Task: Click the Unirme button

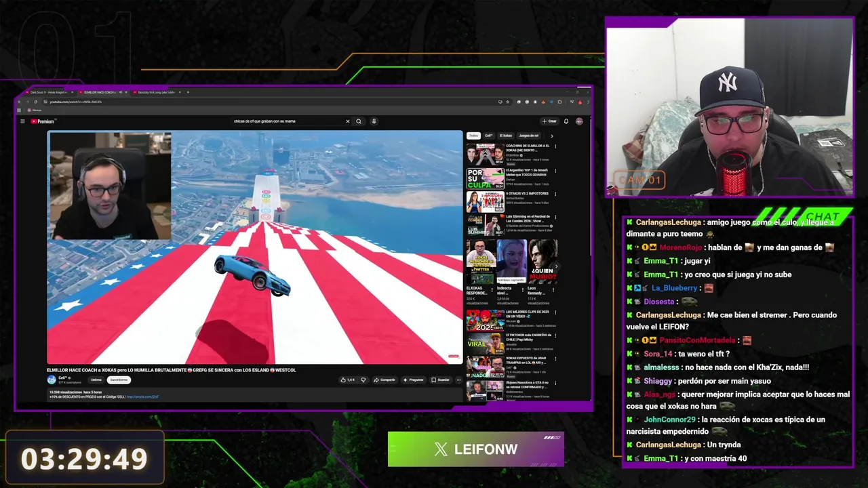Action: [96, 380]
